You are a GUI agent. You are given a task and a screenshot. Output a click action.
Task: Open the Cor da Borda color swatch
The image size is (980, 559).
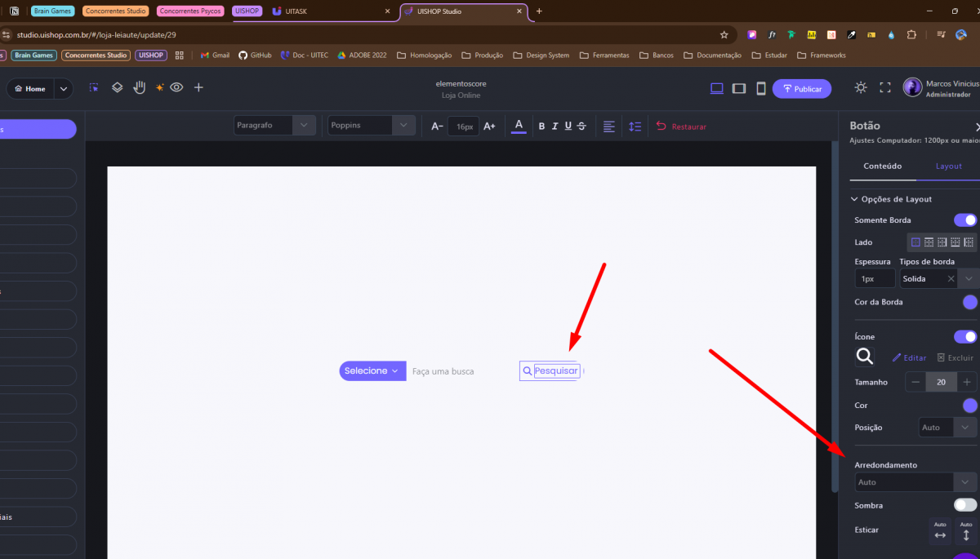(969, 302)
